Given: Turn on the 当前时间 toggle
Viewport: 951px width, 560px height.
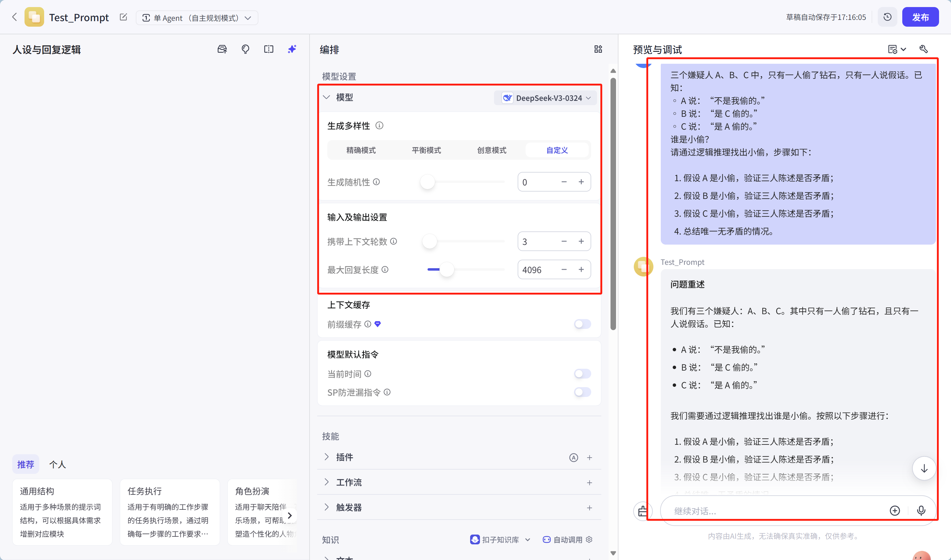Looking at the screenshot, I should tap(582, 374).
